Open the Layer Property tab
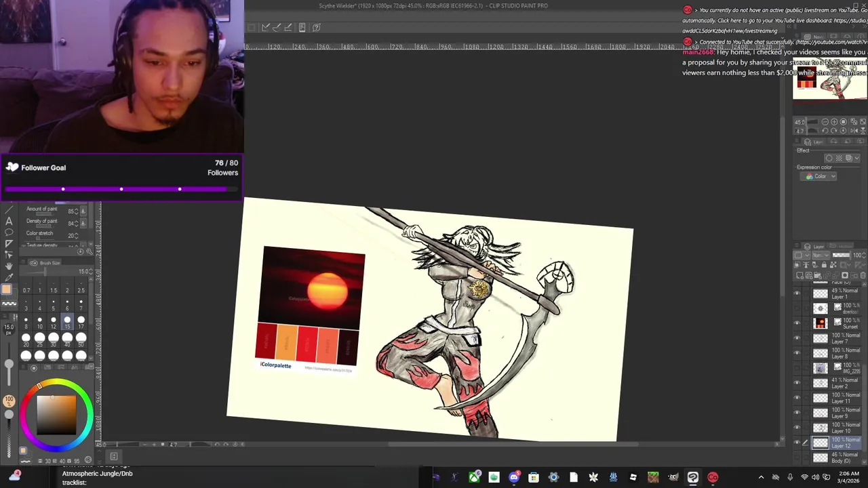868x488 pixels. tap(813, 142)
